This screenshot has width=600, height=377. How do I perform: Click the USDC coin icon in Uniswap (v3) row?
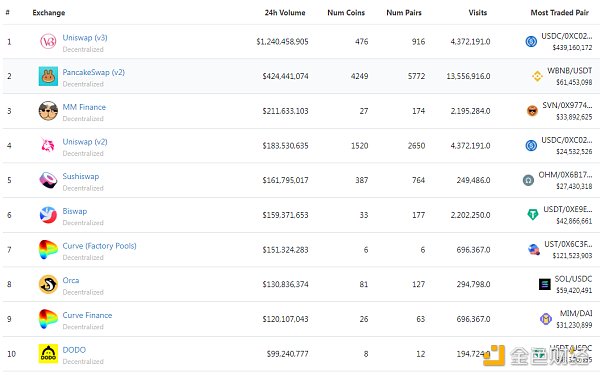(531, 41)
